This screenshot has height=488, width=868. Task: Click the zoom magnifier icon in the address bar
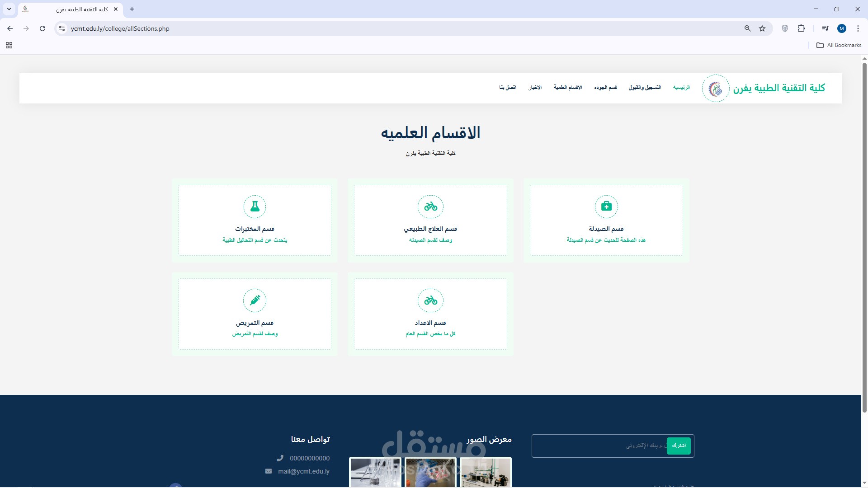pos(747,28)
